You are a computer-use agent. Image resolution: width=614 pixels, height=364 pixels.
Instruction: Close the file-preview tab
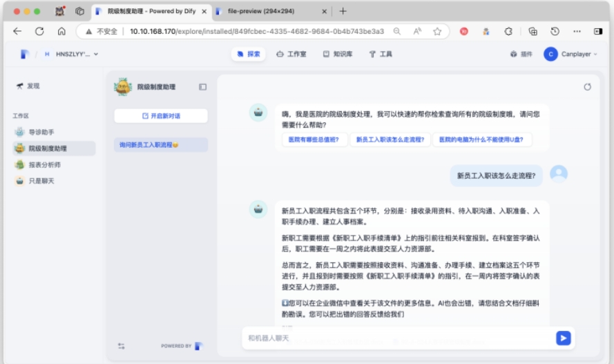324,11
